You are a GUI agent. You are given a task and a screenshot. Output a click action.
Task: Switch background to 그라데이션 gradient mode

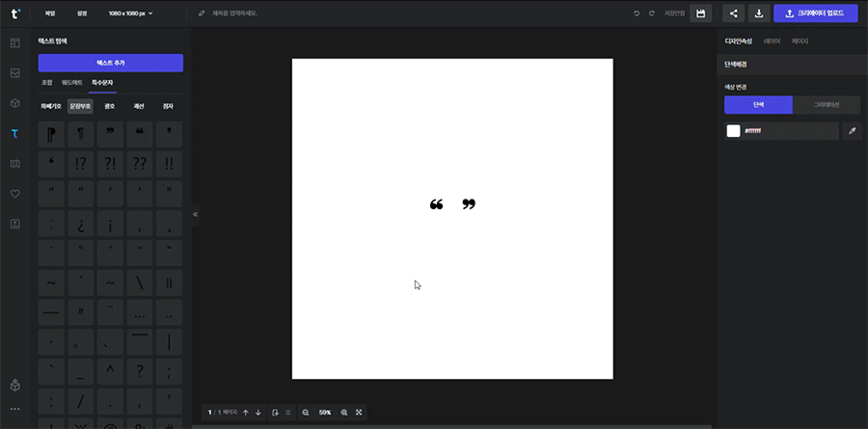point(827,105)
